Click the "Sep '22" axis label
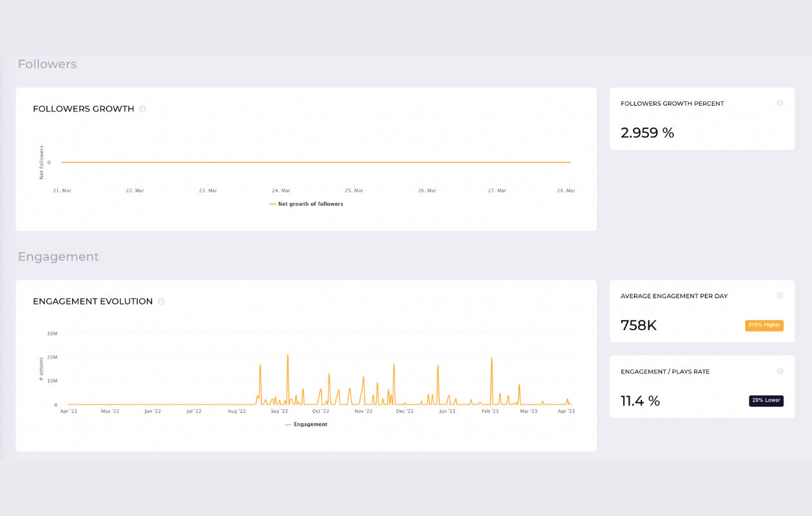The image size is (812, 516). click(279, 411)
